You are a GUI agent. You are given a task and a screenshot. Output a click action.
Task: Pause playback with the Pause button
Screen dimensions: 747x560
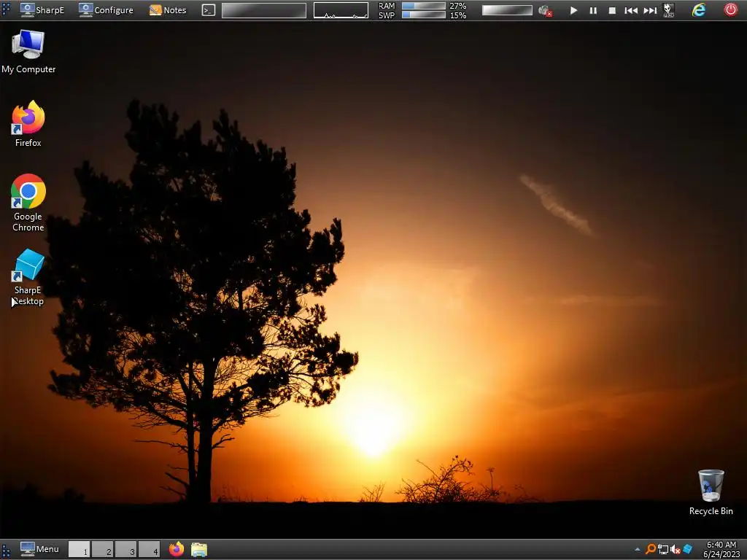pyautogui.click(x=593, y=10)
